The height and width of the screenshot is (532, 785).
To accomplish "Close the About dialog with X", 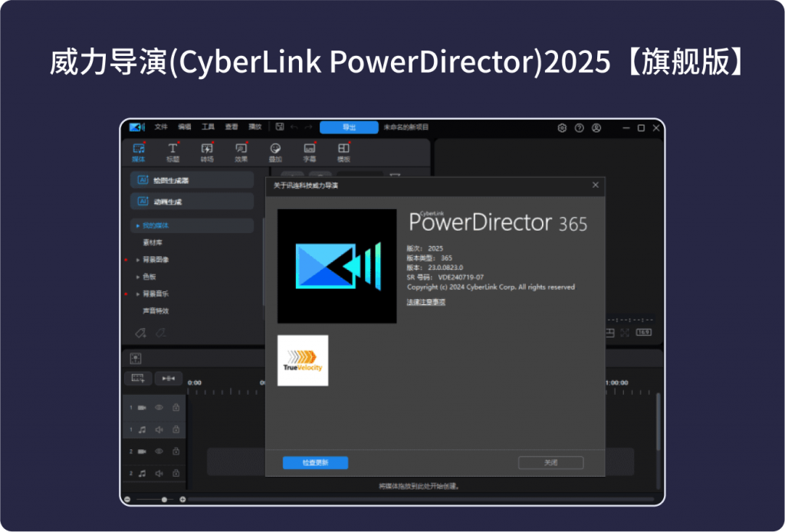I will [x=595, y=186].
